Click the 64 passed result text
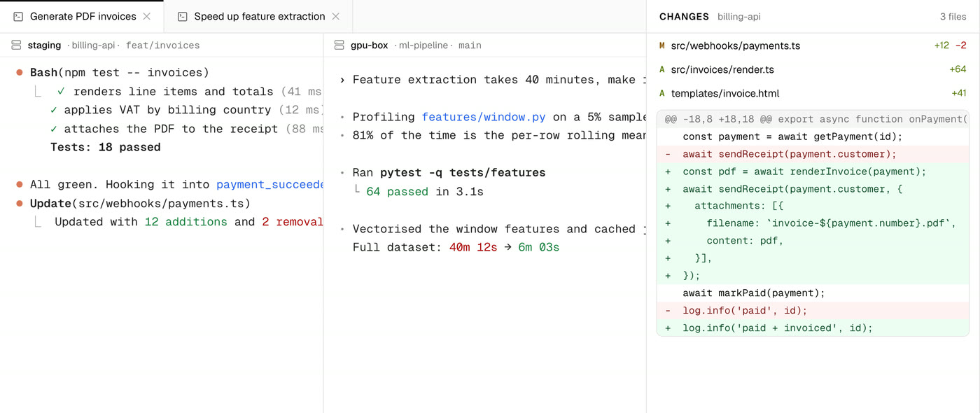Screen dimensions: 980x413 398,191
